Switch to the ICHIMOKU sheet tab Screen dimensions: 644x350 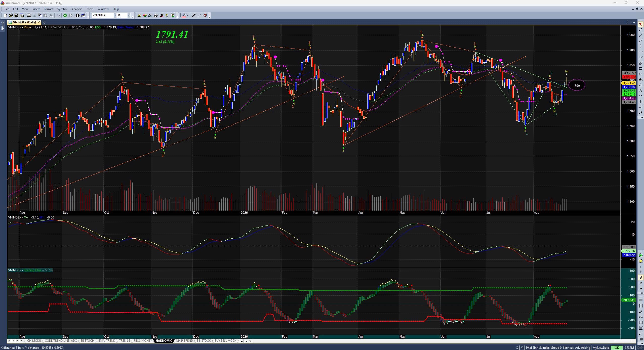point(34,341)
